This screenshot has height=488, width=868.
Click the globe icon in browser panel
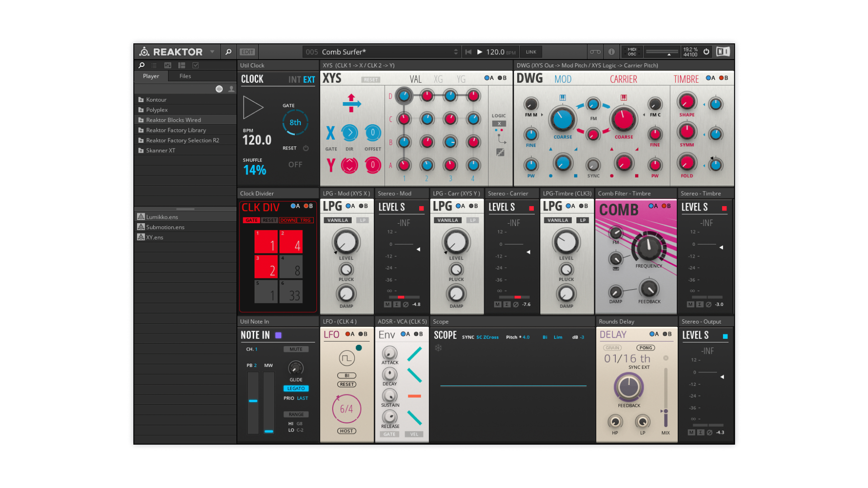click(x=219, y=89)
